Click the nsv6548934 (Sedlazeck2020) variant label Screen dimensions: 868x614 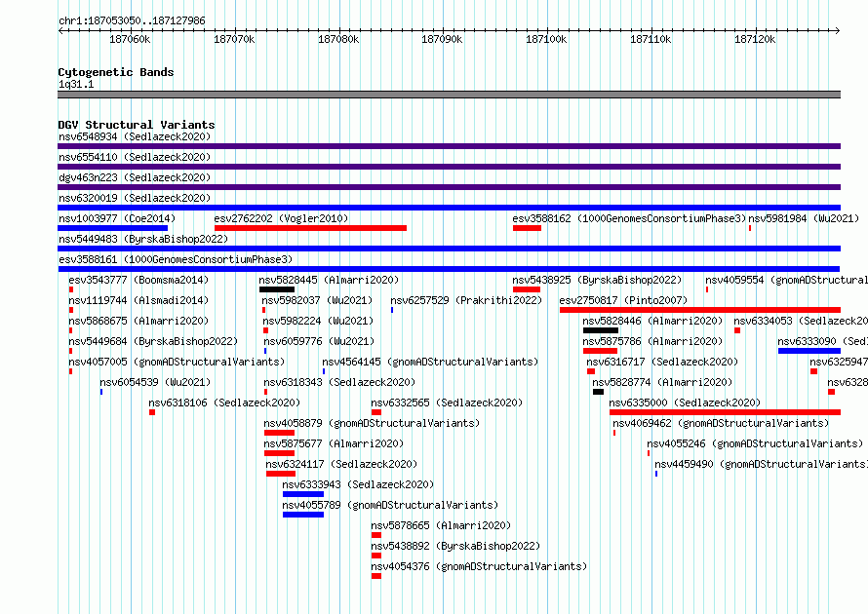[135, 136]
